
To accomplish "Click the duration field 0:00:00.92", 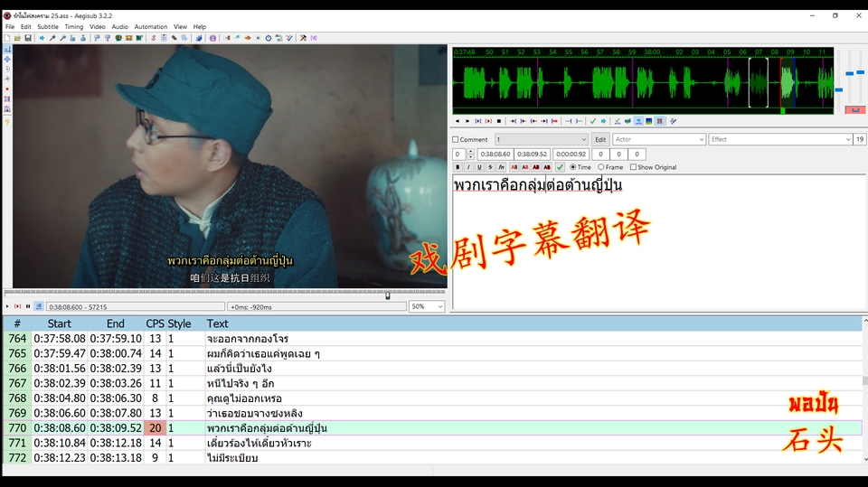I will coord(571,155).
